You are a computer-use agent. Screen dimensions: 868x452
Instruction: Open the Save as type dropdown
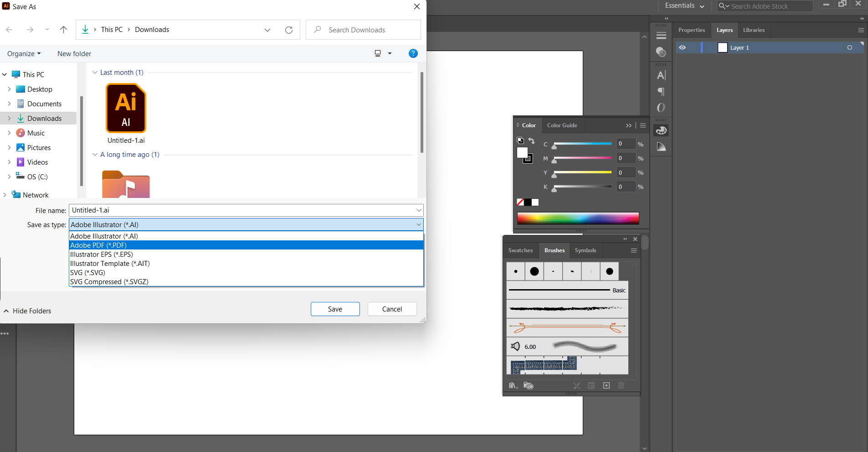pos(418,224)
